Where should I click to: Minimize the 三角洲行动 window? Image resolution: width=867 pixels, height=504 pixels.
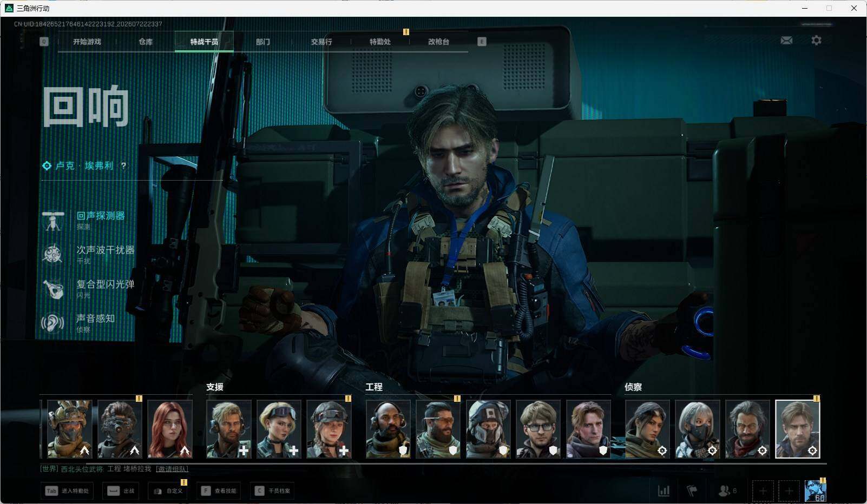805,8
